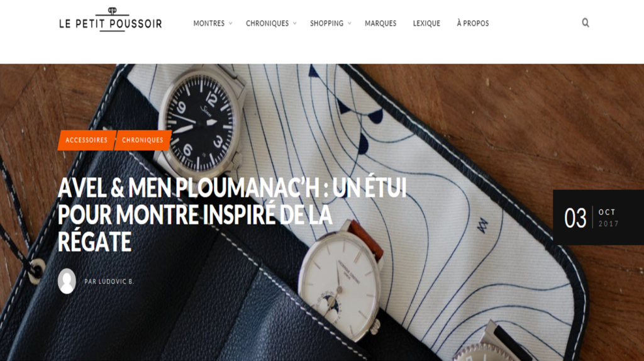Click the 03 Oct 2017 date badge
Viewport: 644px width, 361px height.
point(598,218)
